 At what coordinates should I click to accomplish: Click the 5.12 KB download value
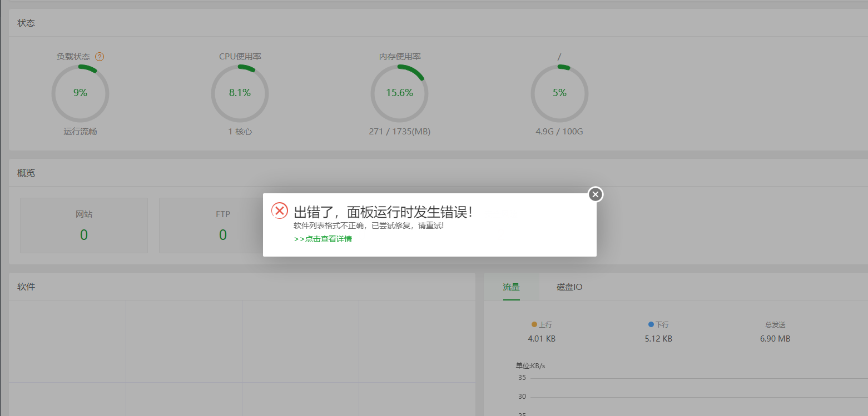(658, 339)
